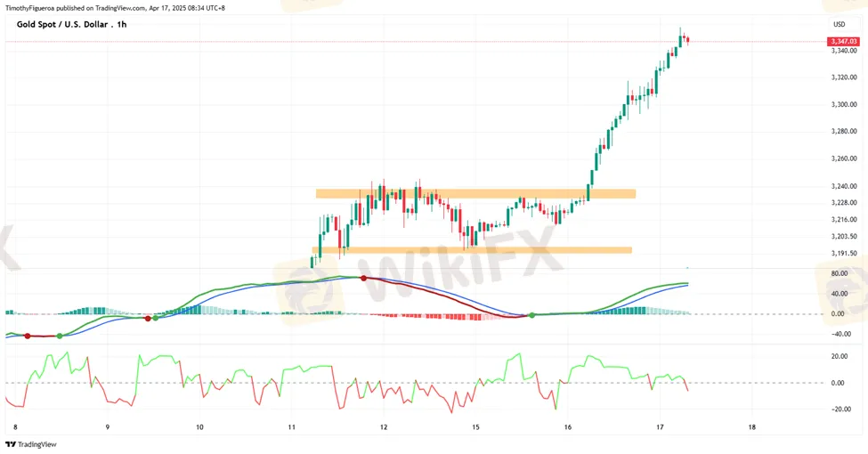Image resolution: width=868 pixels, height=454 pixels.
Task: Click date label 18 on the time axis
Action: pos(751,427)
